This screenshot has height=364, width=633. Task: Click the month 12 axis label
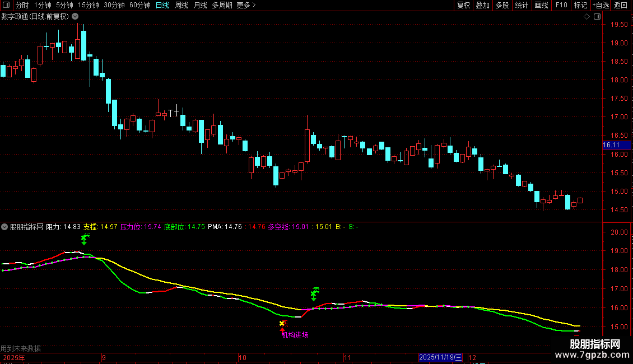point(472,357)
